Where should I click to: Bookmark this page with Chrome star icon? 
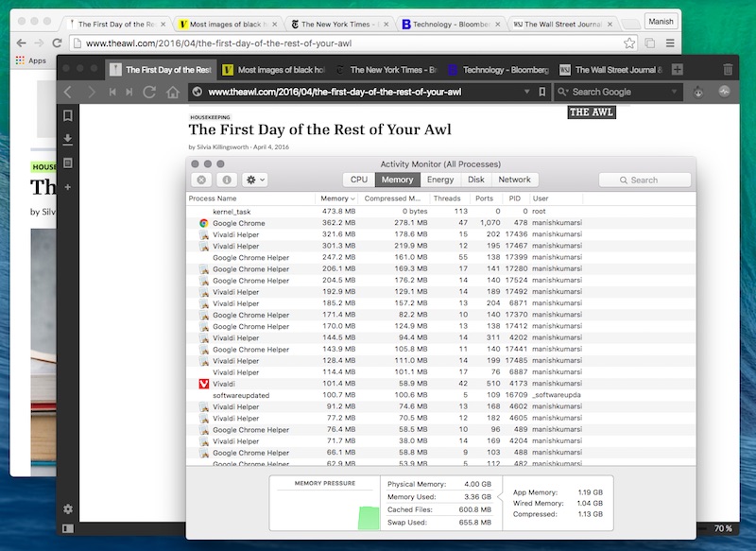point(629,43)
